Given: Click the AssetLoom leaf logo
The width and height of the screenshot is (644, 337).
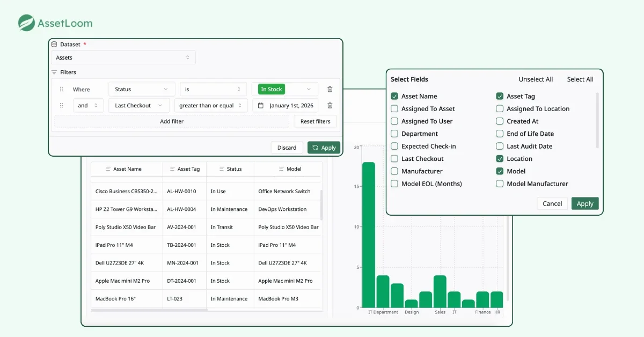Looking at the screenshot, I should 26,23.
